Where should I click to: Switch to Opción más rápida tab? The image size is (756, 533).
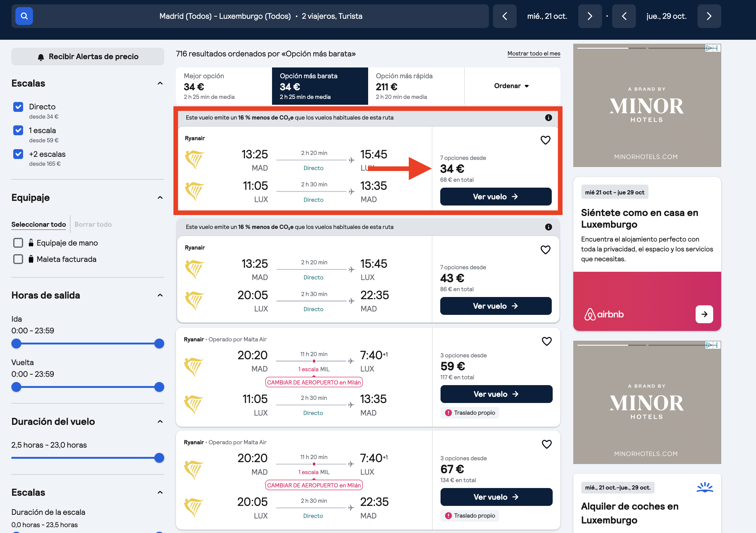416,86
